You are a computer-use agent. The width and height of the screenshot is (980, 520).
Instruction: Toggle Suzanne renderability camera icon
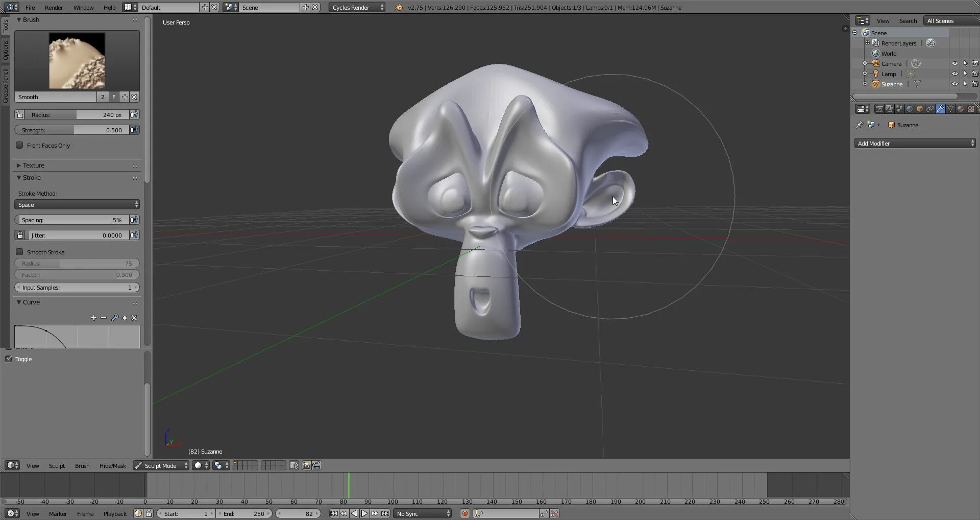tap(975, 84)
